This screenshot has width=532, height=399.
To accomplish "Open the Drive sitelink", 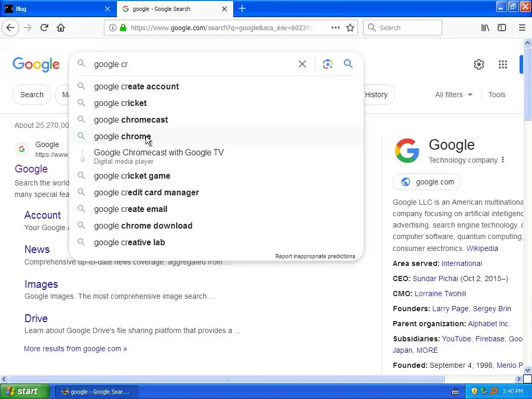I will (x=36, y=318).
